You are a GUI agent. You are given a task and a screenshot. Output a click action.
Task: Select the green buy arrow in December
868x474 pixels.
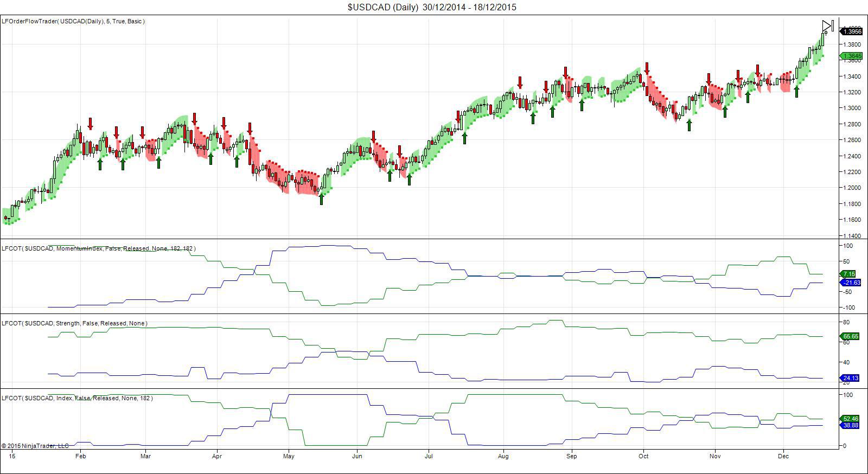coord(796,92)
